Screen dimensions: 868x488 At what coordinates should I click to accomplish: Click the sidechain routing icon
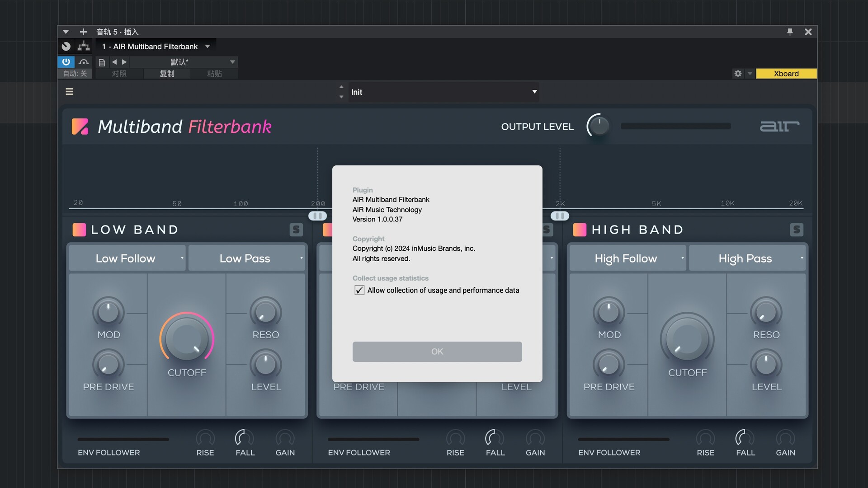pyautogui.click(x=84, y=46)
